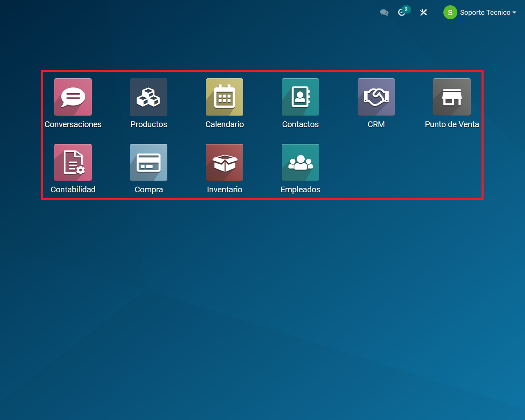Open the Empleados people icon

[x=300, y=162]
